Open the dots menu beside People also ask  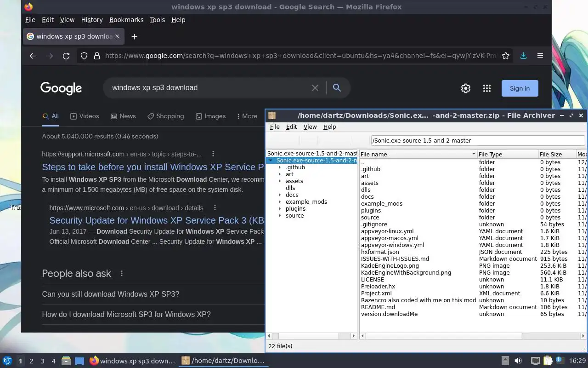(x=122, y=273)
